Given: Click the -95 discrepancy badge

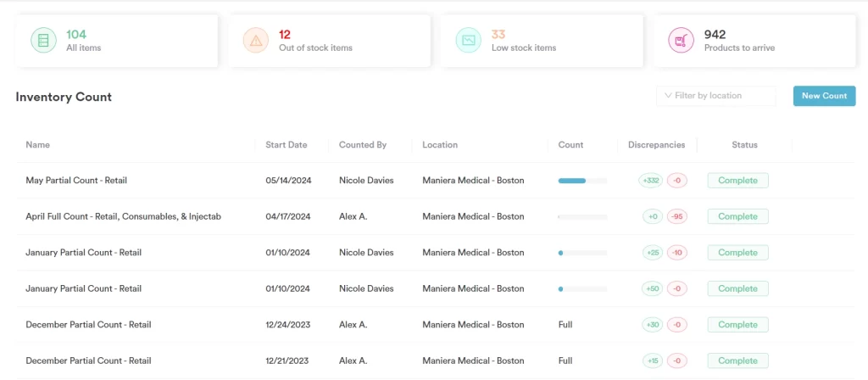Looking at the screenshot, I should click(676, 216).
